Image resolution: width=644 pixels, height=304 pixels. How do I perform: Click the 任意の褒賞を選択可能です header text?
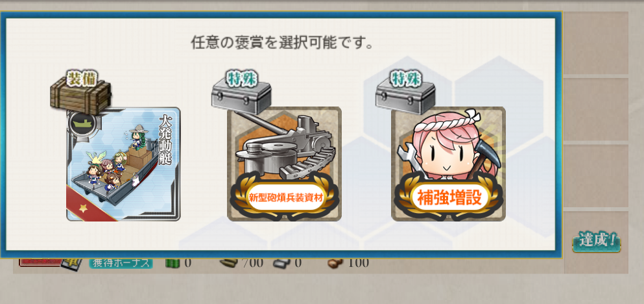tap(282, 42)
